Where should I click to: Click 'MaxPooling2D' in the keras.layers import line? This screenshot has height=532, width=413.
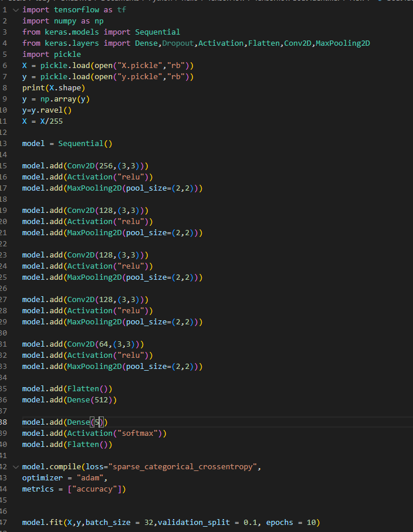point(343,43)
